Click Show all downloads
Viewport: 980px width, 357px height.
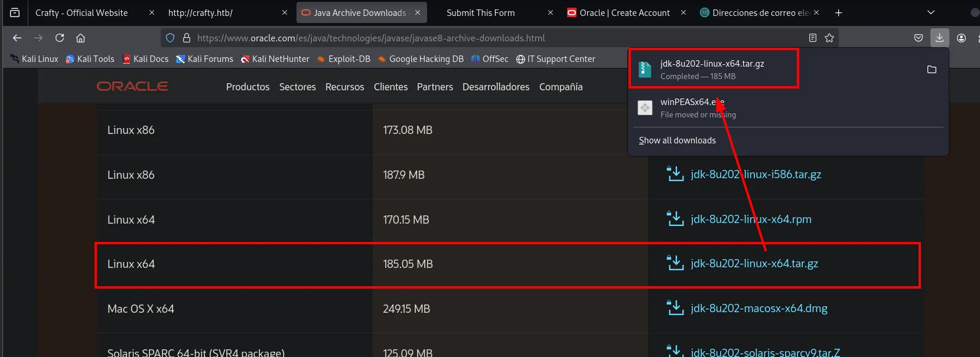(x=678, y=140)
